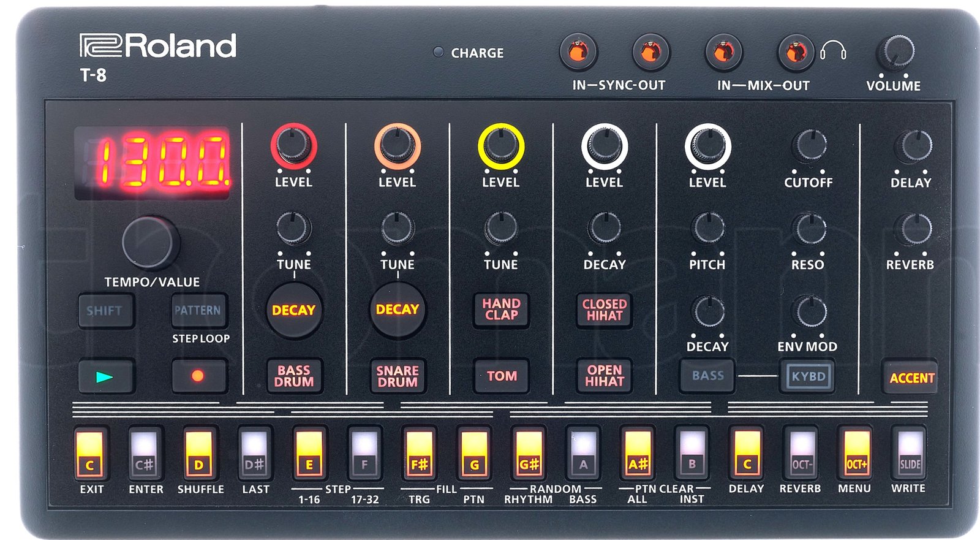Click the T-8 model label
The height and width of the screenshot is (540, 980).
(93, 75)
